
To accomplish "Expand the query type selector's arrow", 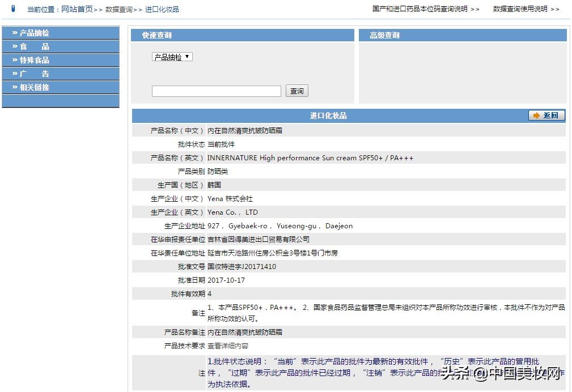I will (188, 57).
